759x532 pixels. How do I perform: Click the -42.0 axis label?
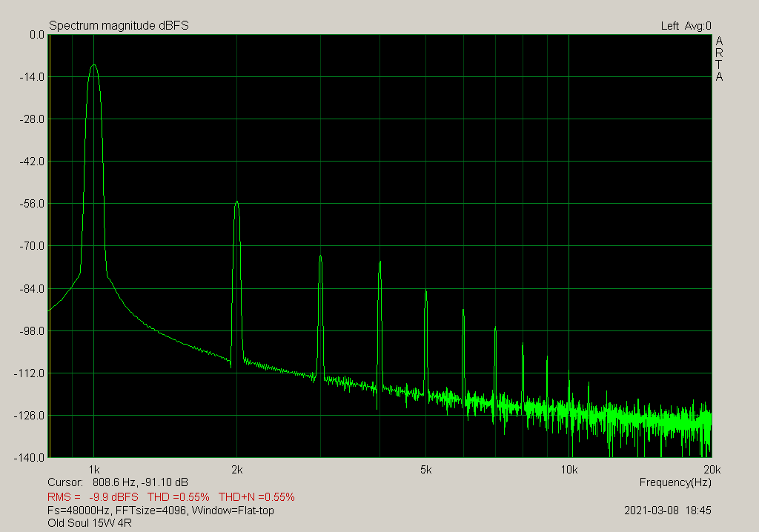click(32, 162)
